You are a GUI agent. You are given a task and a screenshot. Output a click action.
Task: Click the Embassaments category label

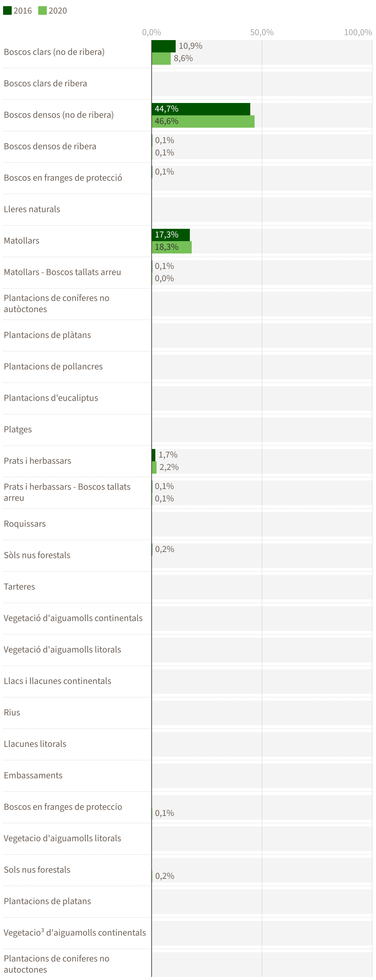[x=33, y=775]
